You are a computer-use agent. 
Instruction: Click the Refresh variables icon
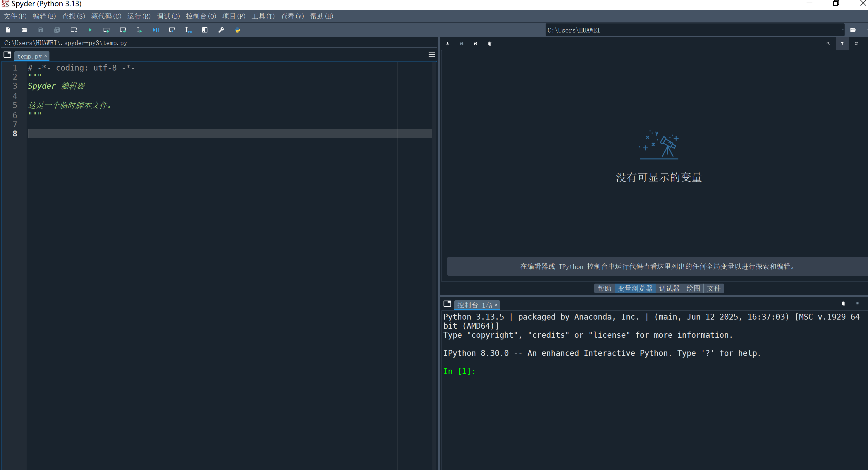(x=856, y=44)
